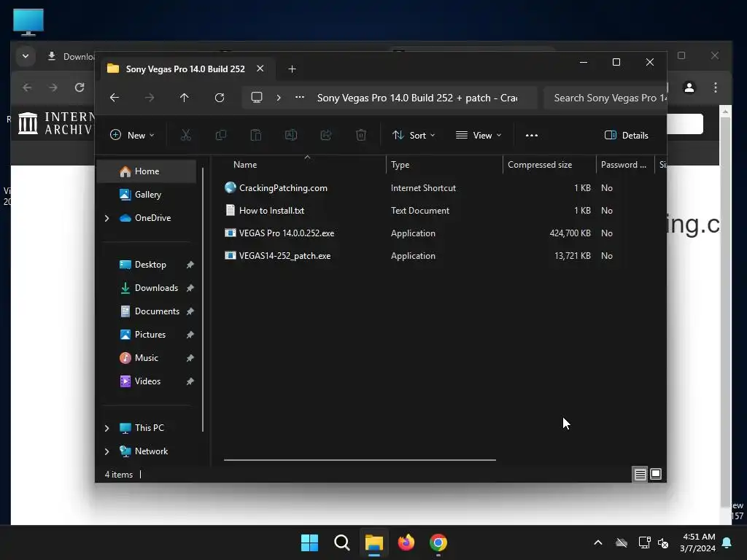Click the Paste clipboard icon
Screen dimensions: 747x560
(256, 135)
